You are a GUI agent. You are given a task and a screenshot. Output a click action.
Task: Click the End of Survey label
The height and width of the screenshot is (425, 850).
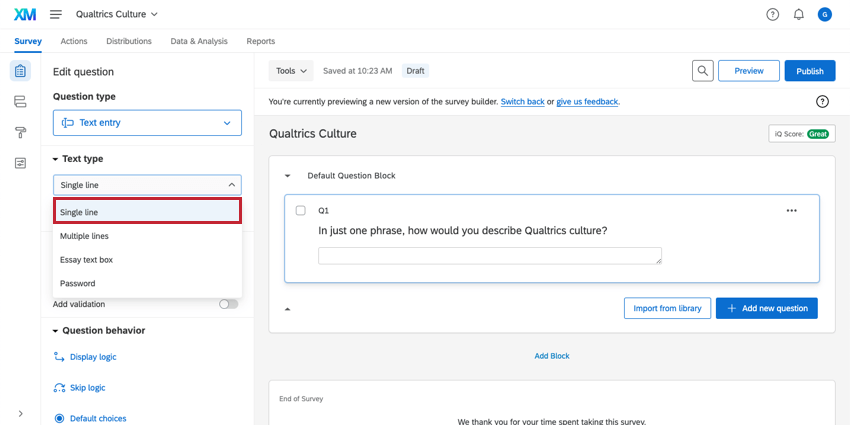click(301, 399)
